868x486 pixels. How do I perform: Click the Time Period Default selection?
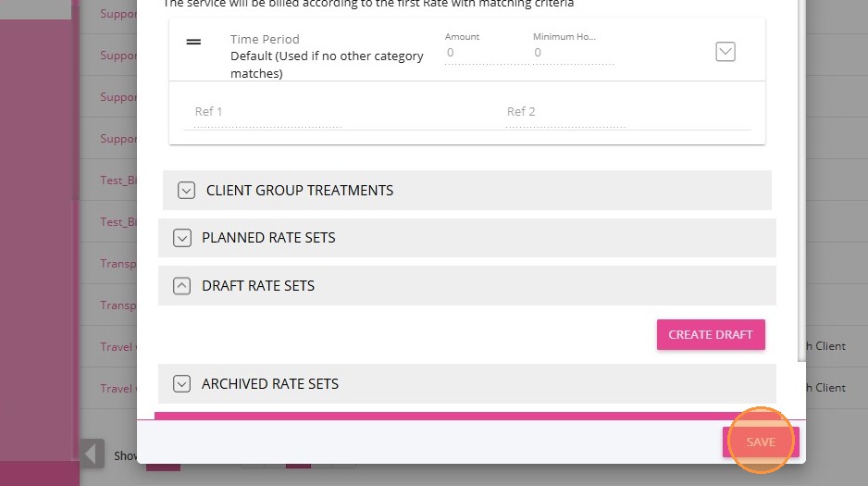pos(327,56)
